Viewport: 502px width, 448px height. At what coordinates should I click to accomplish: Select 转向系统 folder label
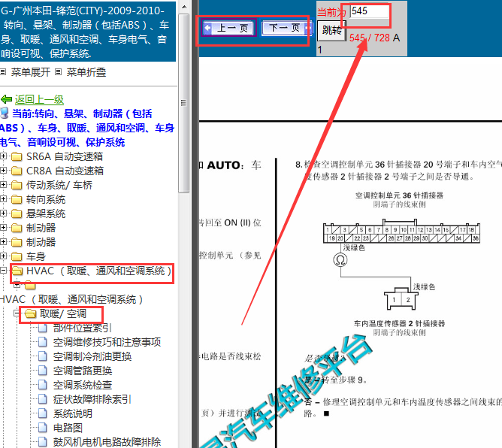[x=46, y=199]
